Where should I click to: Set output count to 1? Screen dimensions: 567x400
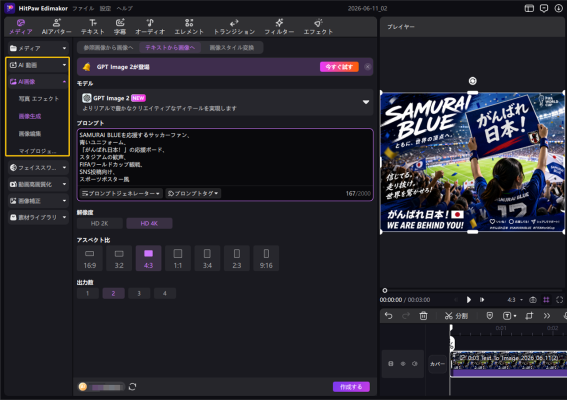click(x=88, y=293)
